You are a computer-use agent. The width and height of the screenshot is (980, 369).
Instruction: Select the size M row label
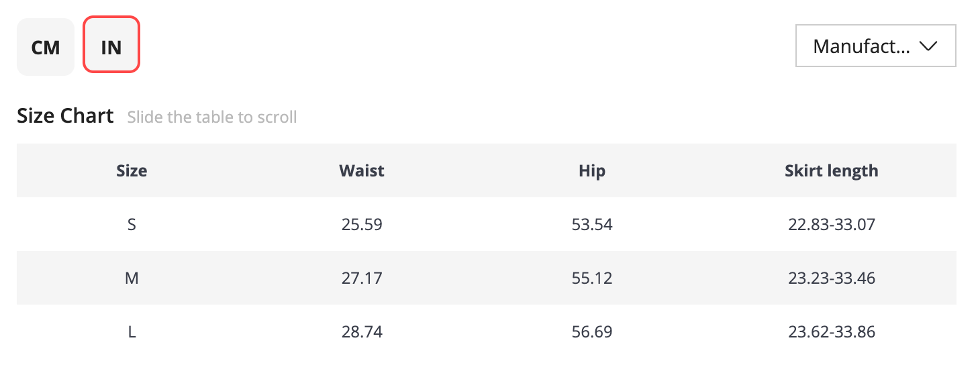[x=132, y=278]
